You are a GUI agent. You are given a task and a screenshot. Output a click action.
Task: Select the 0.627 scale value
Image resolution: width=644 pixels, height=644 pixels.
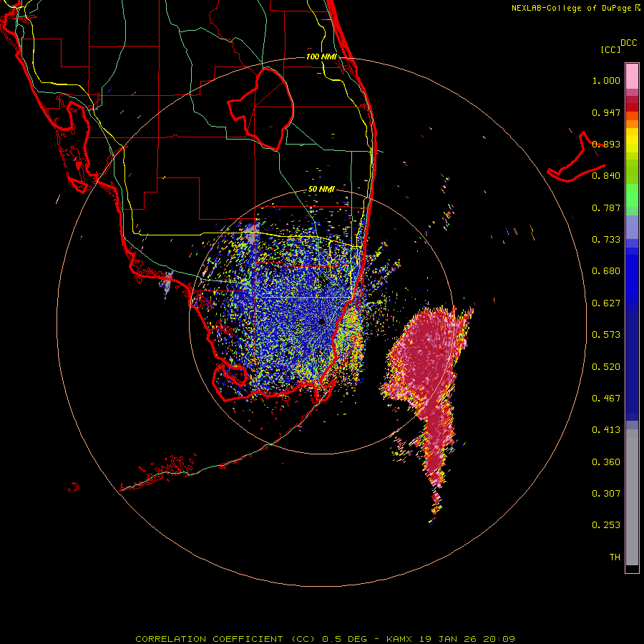606,303
